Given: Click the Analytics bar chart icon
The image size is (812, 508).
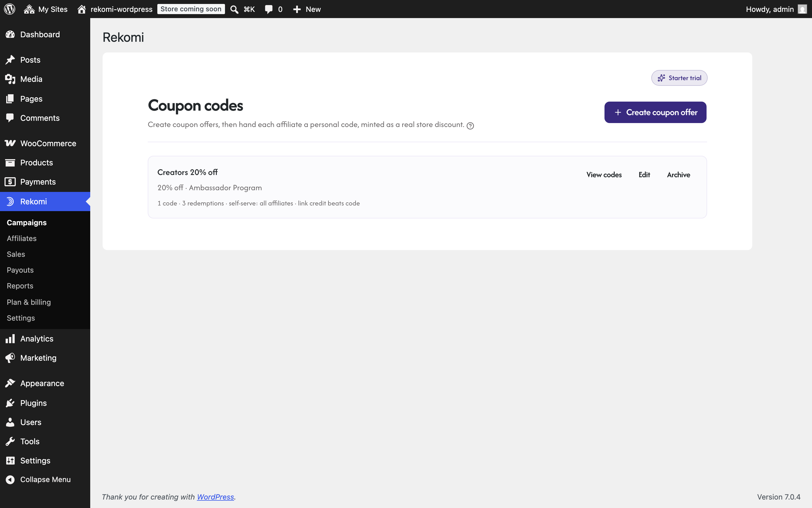Looking at the screenshot, I should [x=10, y=339].
